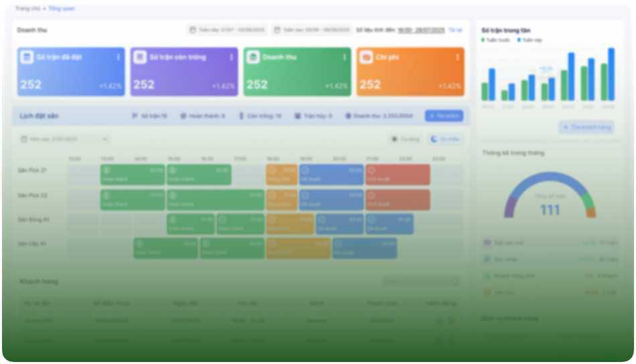Click the empty 12:00 slot on Sân Pick Z1

(83, 175)
